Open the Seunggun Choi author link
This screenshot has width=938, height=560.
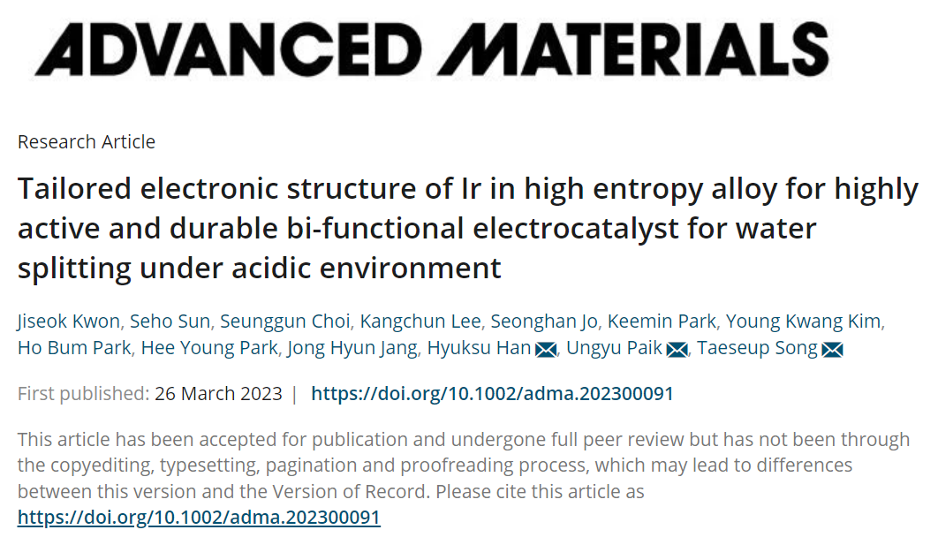tap(284, 322)
